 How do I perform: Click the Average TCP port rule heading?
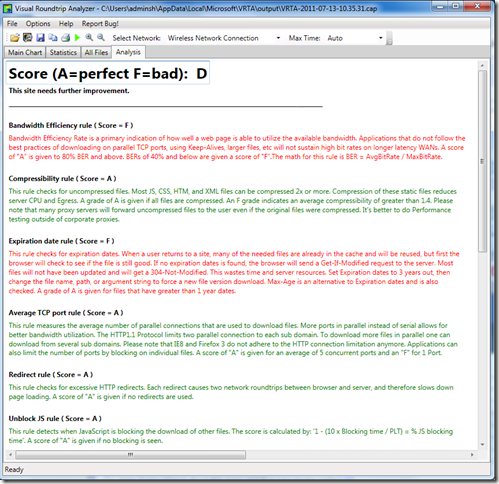(x=66, y=313)
